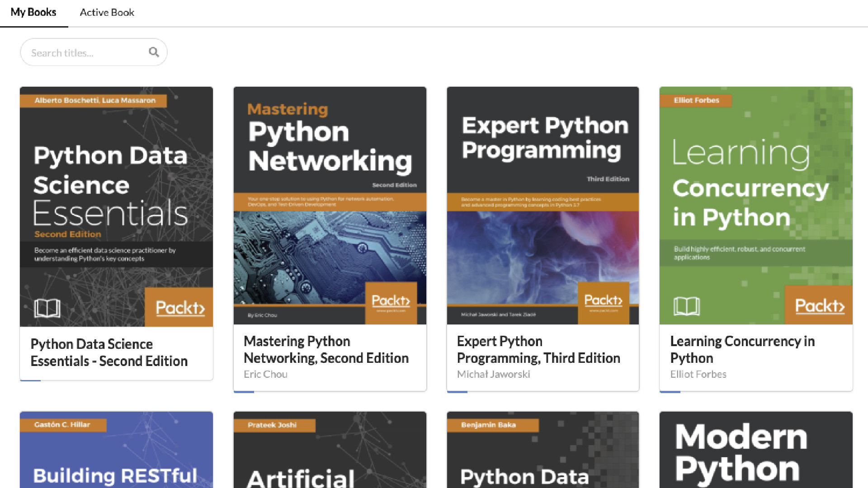Select the My Books tab
The width and height of the screenshot is (868, 488).
coord(33,12)
